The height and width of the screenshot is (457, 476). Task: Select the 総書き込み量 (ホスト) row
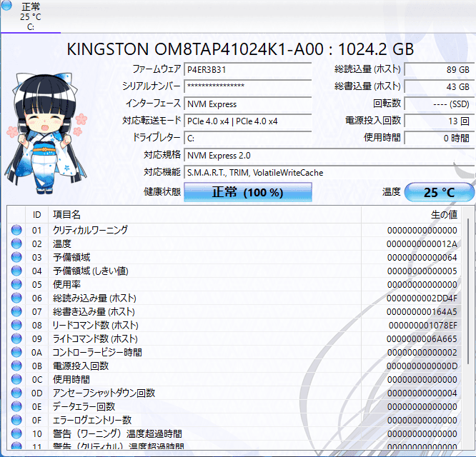point(236,311)
